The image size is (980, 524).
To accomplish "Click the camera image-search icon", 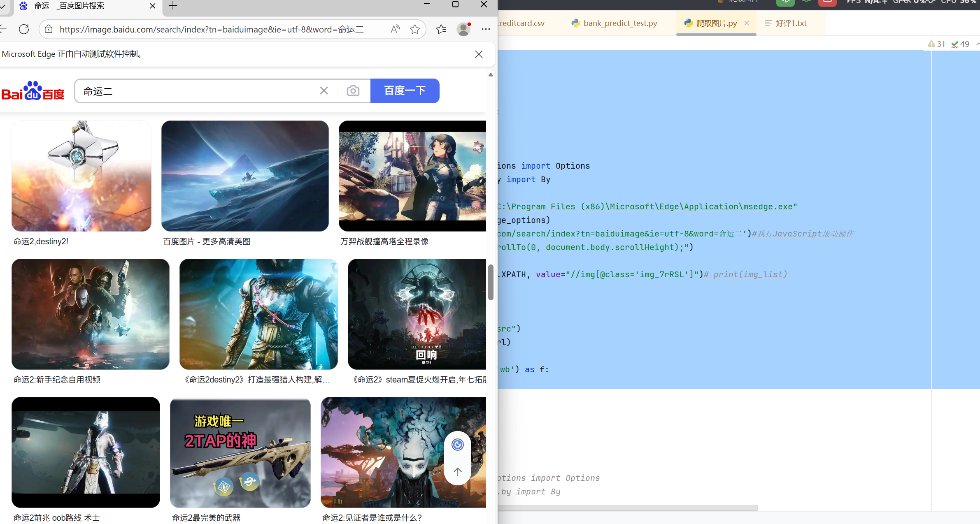I will coord(353,91).
